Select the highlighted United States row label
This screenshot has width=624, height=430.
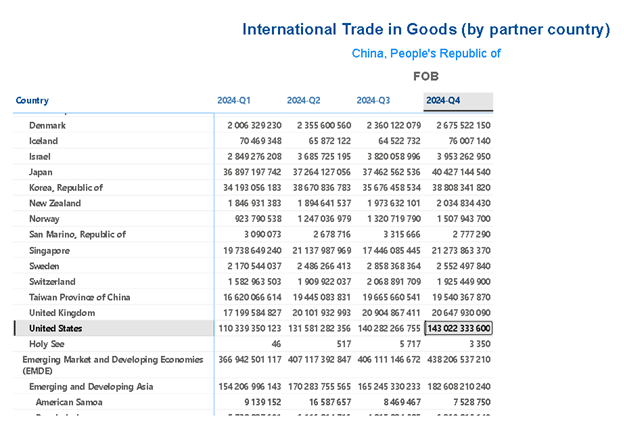[56, 328]
